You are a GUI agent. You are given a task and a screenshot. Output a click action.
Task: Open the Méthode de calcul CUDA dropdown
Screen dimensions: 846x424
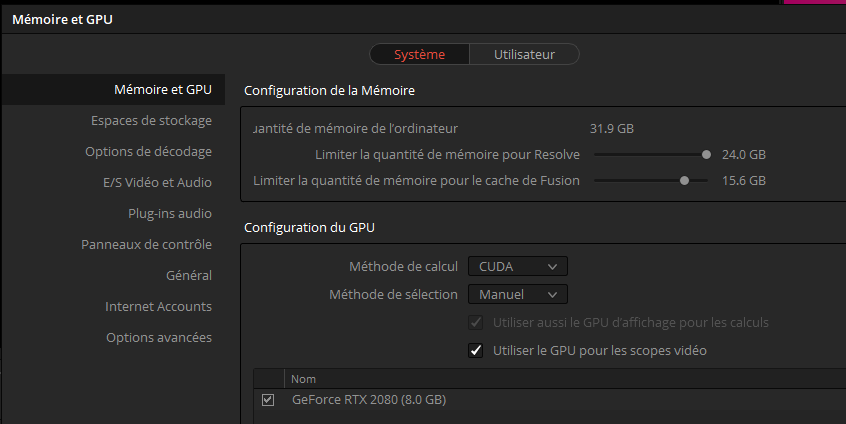pyautogui.click(x=517, y=266)
